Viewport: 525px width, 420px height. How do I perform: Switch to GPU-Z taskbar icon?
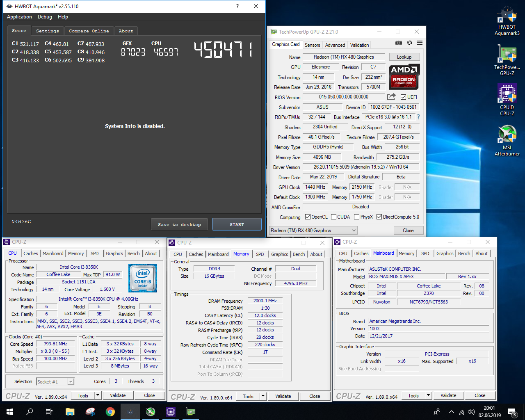191,412
